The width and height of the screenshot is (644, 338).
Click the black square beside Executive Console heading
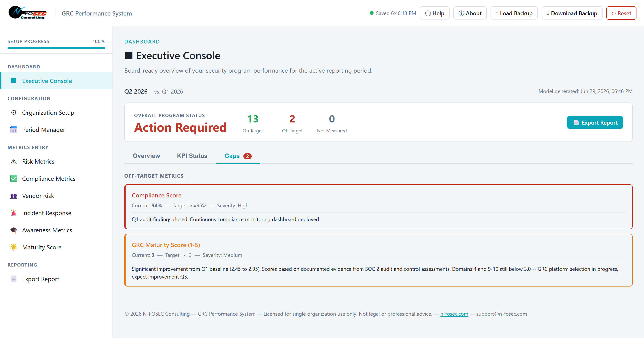click(x=129, y=56)
